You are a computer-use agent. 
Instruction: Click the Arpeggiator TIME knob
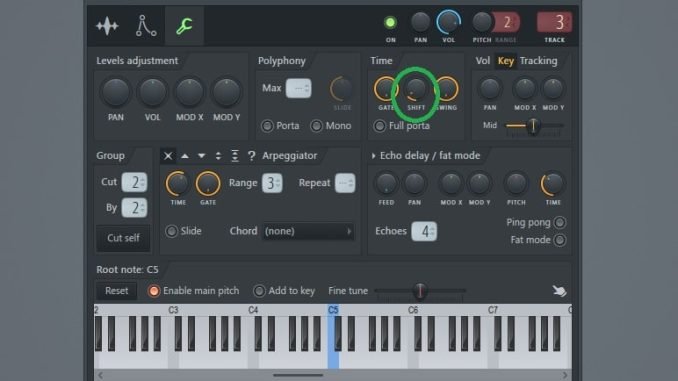(x=178, y=184)
